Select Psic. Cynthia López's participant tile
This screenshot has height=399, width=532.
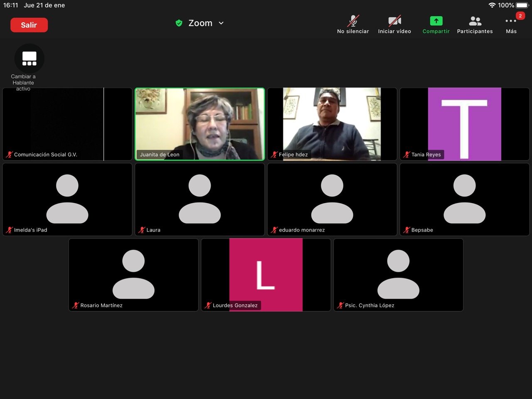pos(398,275)
